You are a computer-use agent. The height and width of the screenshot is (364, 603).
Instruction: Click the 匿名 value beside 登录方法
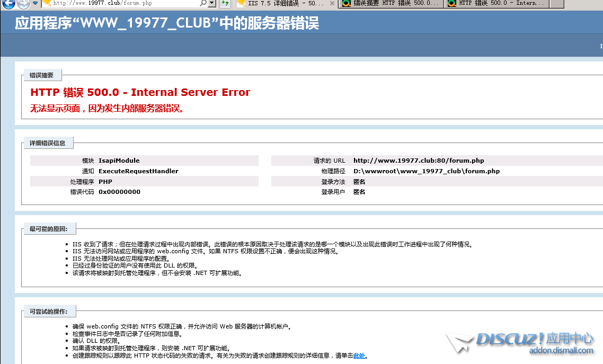[359, 182]
